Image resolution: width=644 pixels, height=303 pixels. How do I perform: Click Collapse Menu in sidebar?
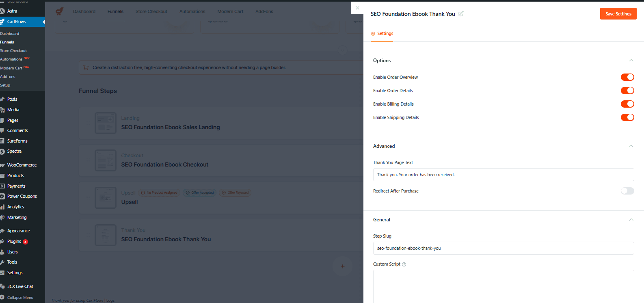tap(20, 298)
